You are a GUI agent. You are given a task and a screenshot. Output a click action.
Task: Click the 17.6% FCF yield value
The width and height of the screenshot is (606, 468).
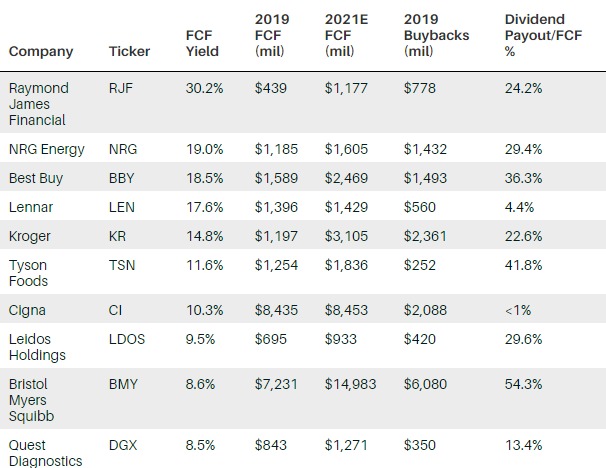[x=204, y=207]
